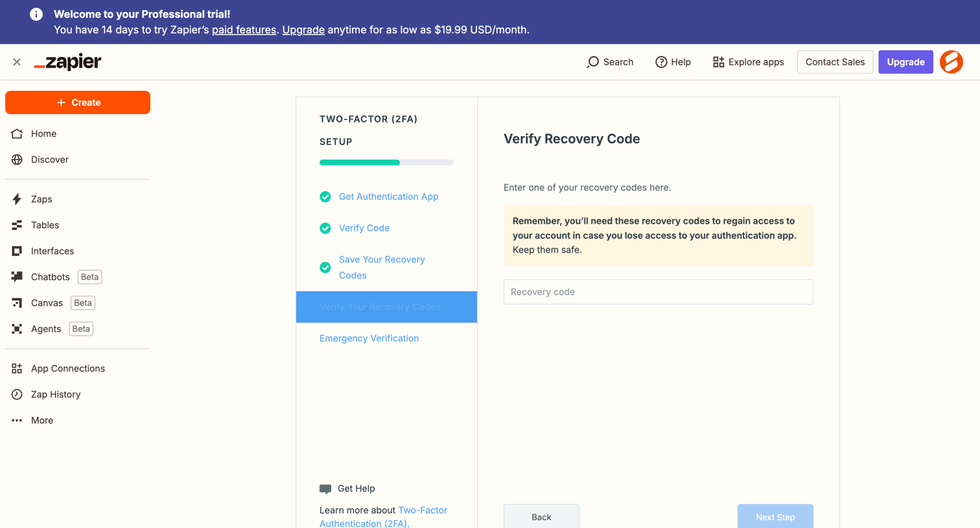The width and height of the screenshot is (980, 528).
Task: Open Interfaces in the sidebar
Action: pos(78,251)
